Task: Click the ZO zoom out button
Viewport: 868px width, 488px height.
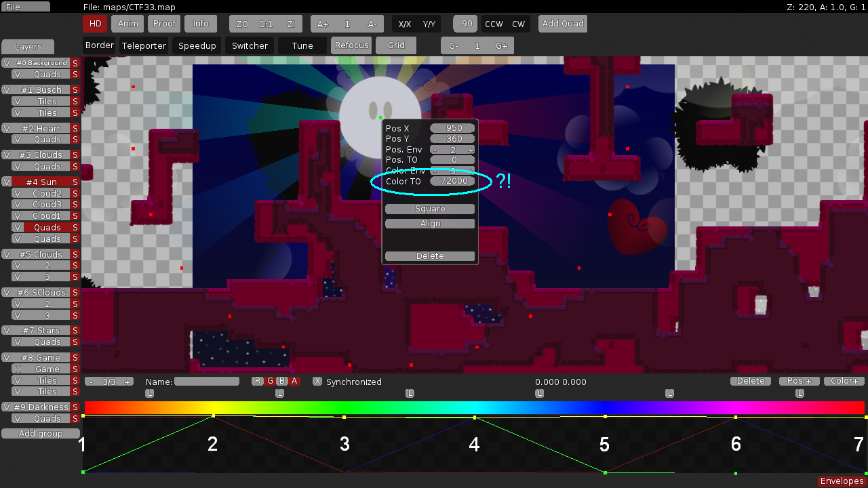Action: [242, 24]
